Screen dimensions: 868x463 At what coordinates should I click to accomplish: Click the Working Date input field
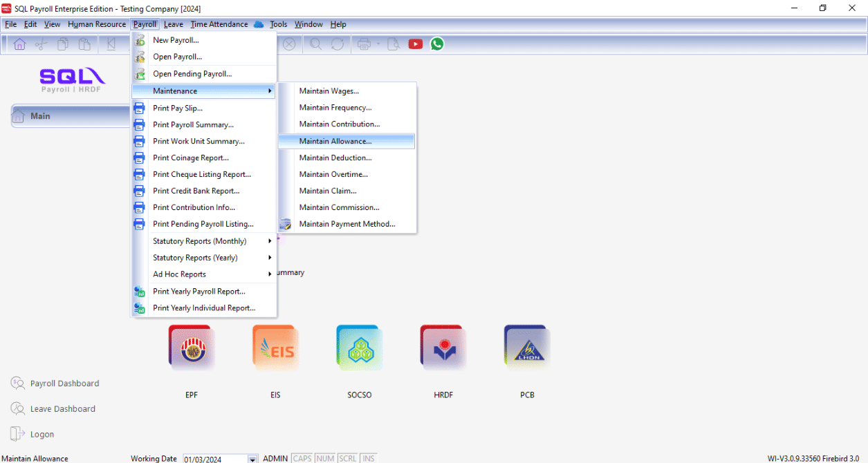coord(214,459)
